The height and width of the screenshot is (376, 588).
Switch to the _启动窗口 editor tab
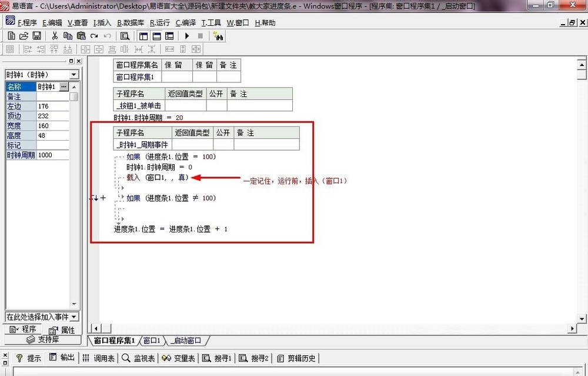[186, 341]
